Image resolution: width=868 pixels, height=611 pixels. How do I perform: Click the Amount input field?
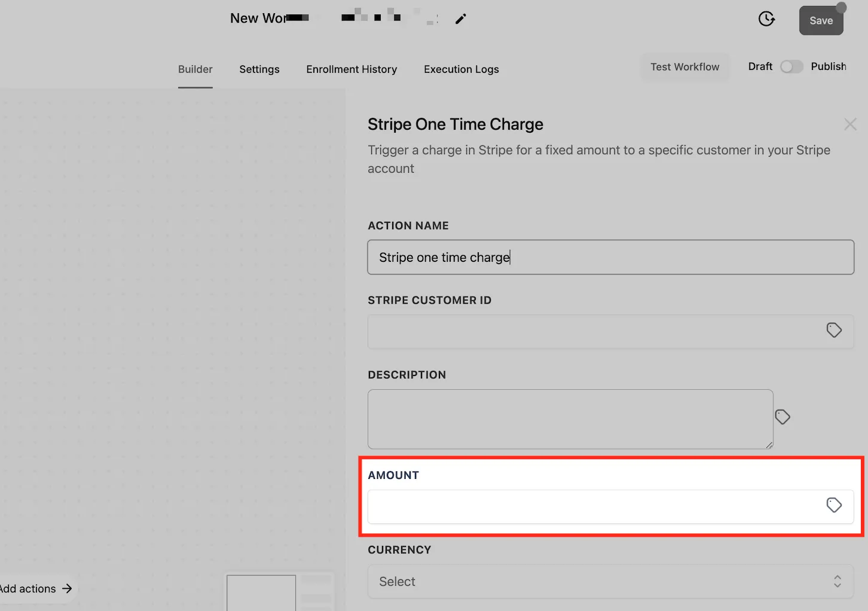[610, 507]
